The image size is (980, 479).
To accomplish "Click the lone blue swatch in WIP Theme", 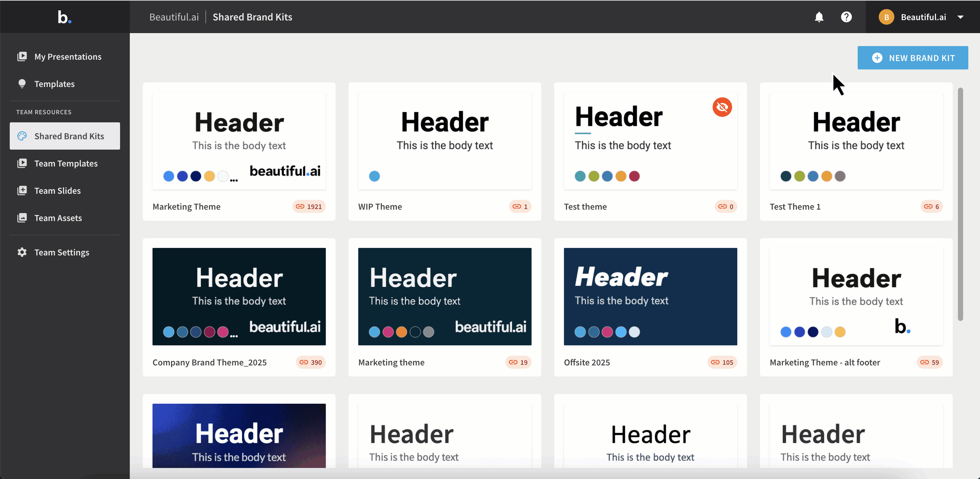I will click(374, 176).
